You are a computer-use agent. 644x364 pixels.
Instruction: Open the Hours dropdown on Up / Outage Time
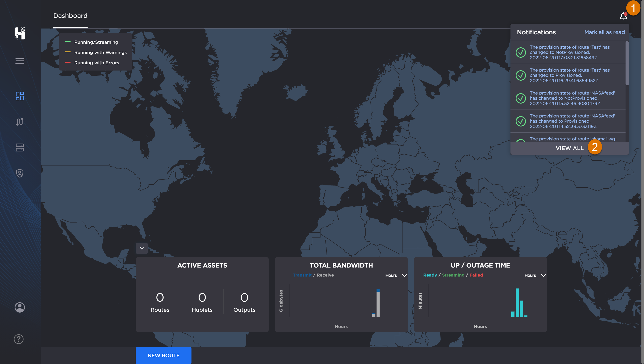point(535,275)
